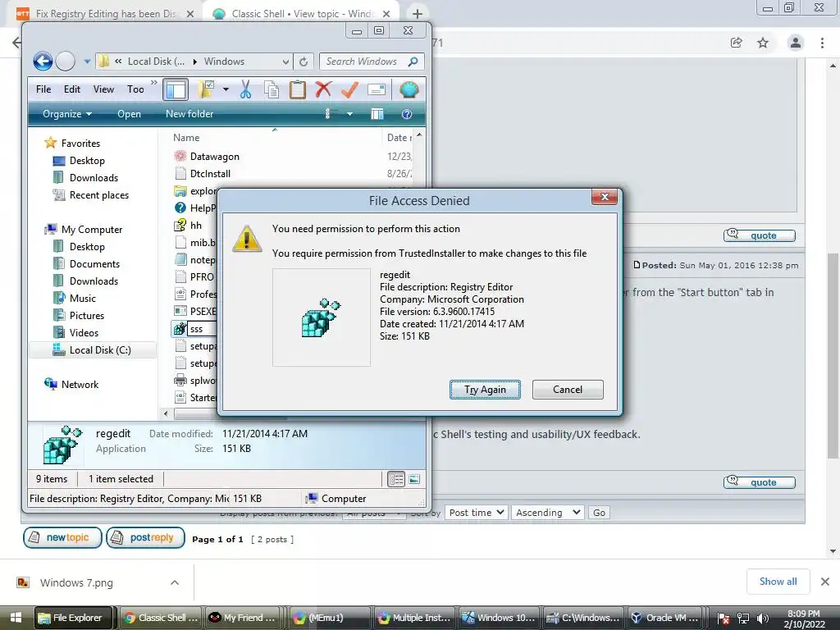
Task: Expand hidden menu items chevron
Action: click(x=154, y=83)
